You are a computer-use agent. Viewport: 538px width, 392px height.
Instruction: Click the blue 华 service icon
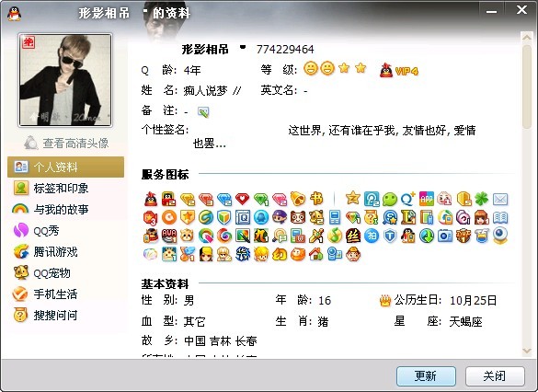pyautogui.click(x=243, y=254)
